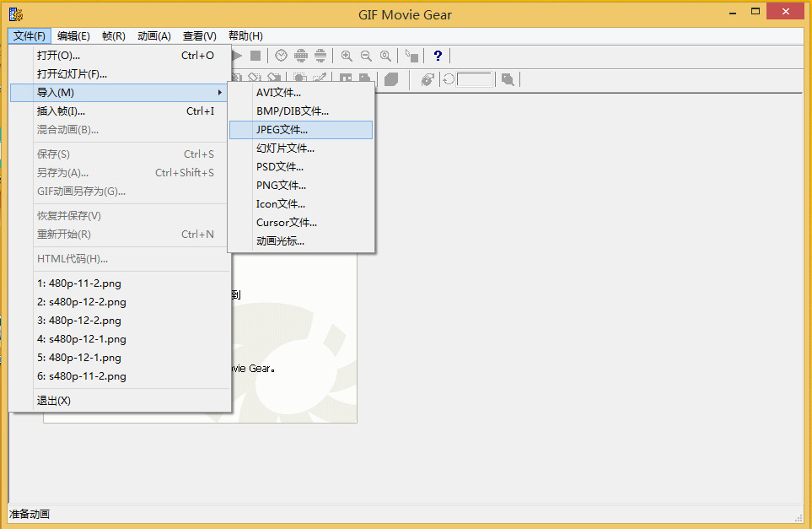Screen dimensions: 812x529
Task: Click the GIF Movie Gear title bar icon
Action: tap(15, 13)
